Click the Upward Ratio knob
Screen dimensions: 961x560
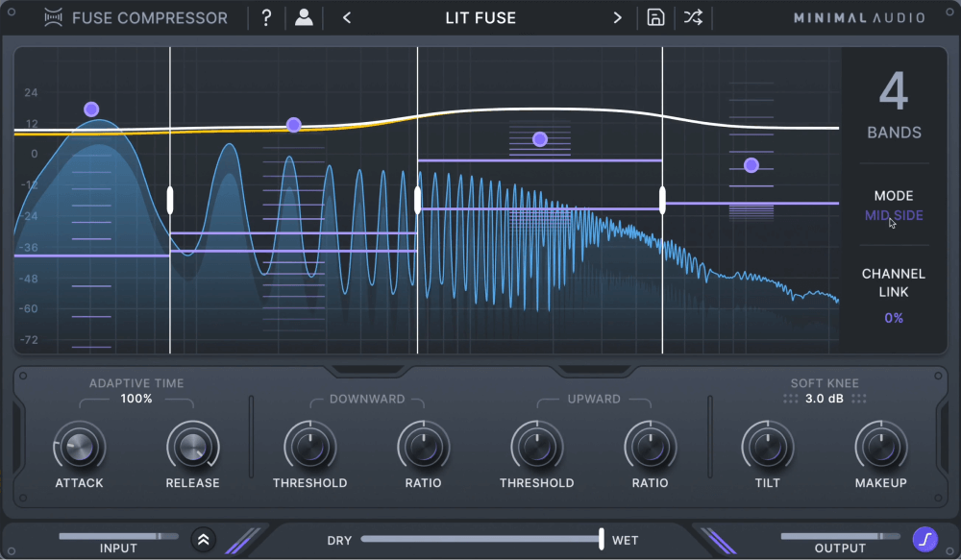pos(651,448)
